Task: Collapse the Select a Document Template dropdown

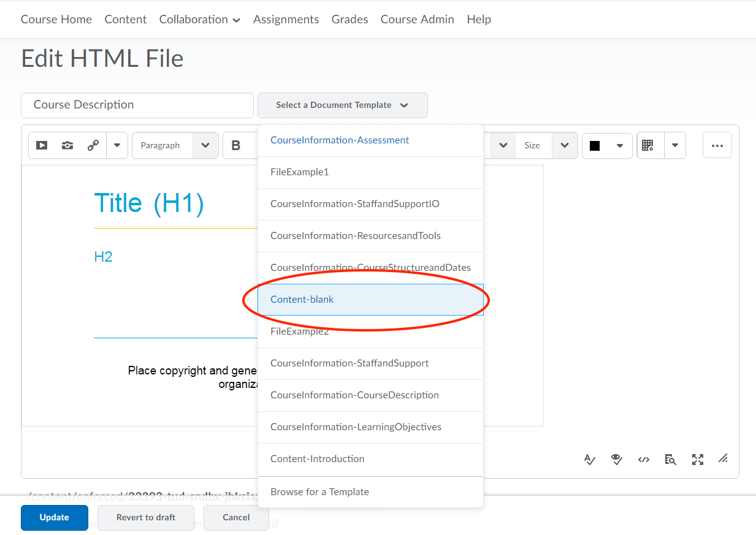Action: coord(342,105)
